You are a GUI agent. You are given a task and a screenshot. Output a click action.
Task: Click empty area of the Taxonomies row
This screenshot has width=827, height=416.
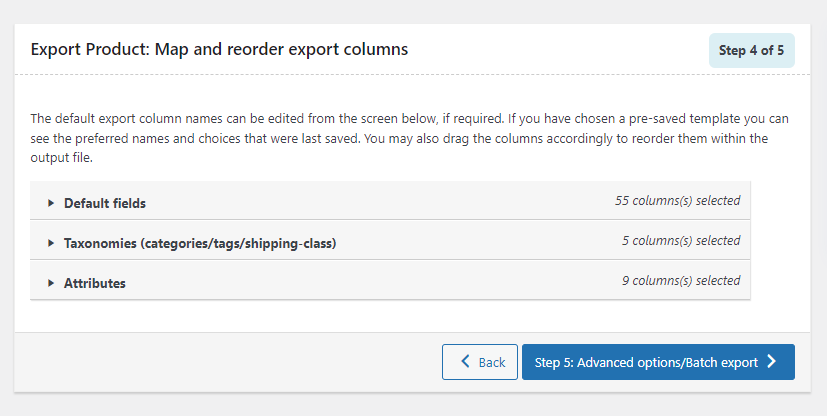(x=480, y=242)
